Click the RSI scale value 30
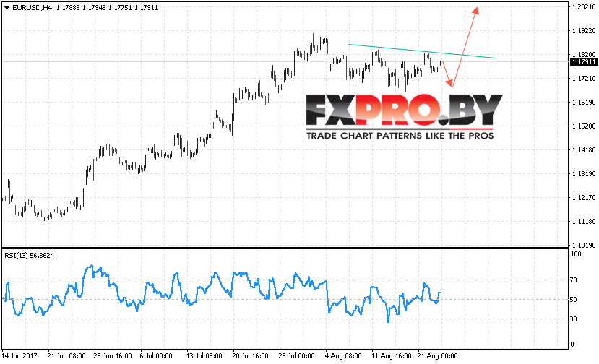 pos(574,319)
